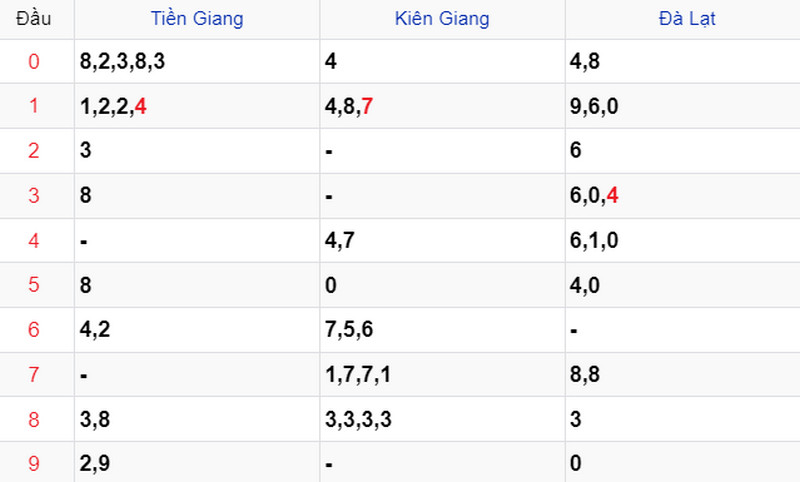Select the red row label 0
800x482 pixels.
pos(34,62)
